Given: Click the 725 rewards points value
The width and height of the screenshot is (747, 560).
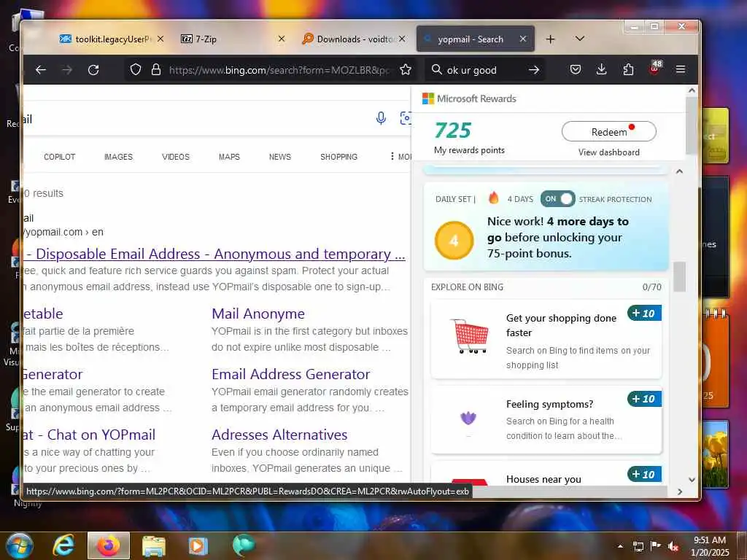Looking at the screenshot, I should [x=452, y=130].
